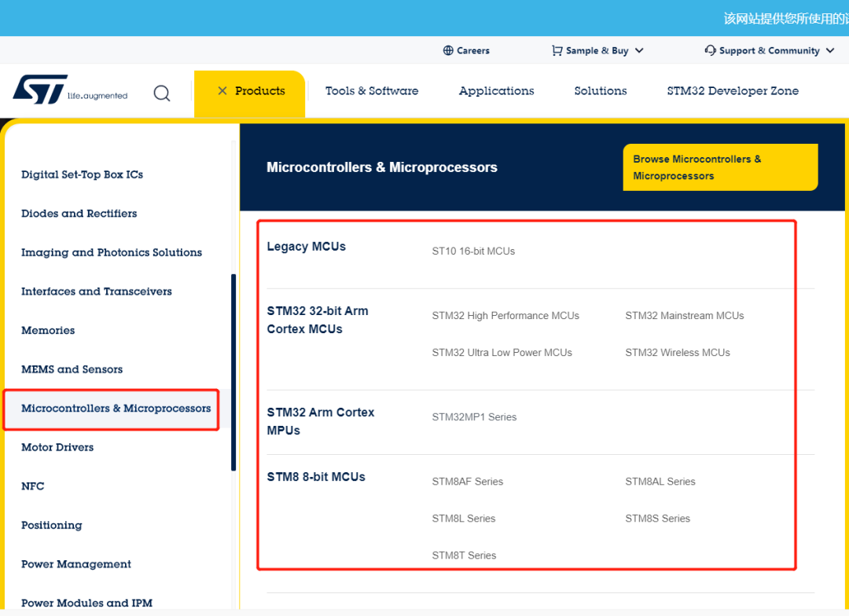Click the category list scrollbar thumb

click(233, 372)
